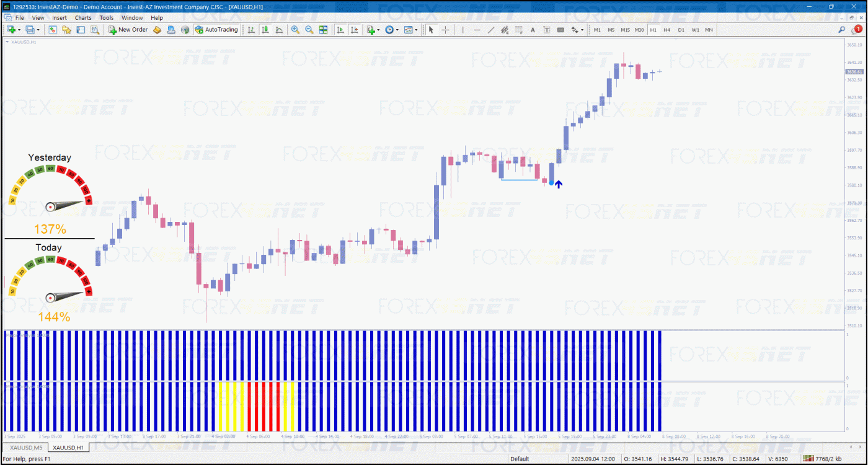Click the Tile Windows icon
868x465 pixels.
click(323, 30)
